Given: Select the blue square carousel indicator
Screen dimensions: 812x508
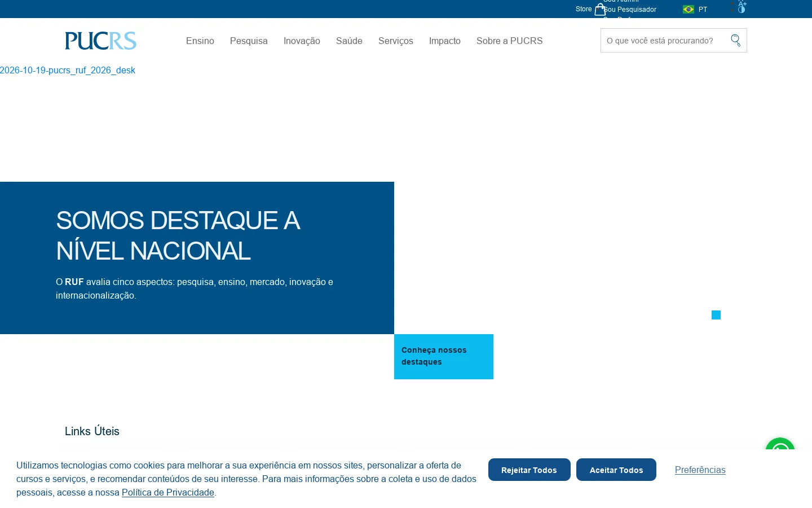Looking at the screenshot, I should pos(716,315).
